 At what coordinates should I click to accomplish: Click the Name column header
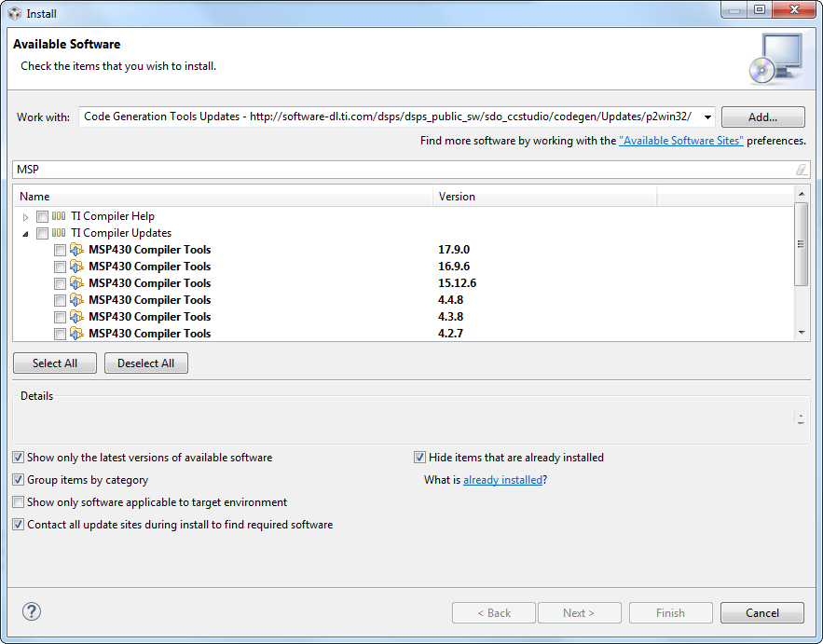pos(224,197)
